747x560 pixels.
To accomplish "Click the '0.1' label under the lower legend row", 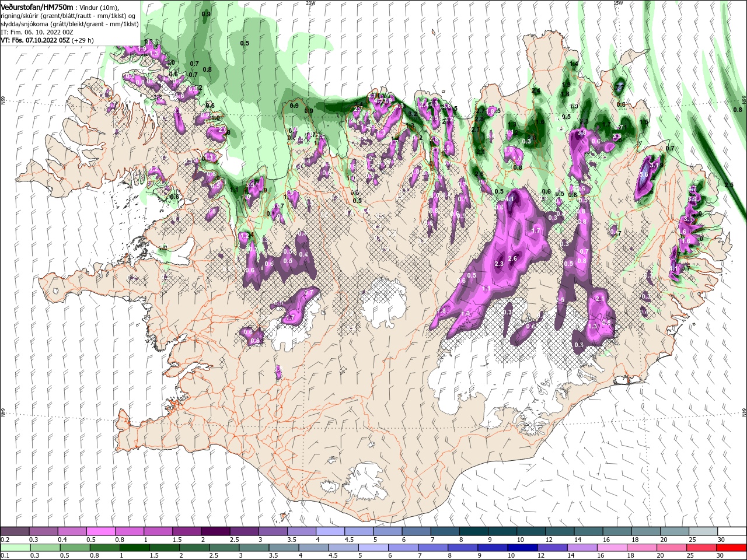I will pyautogui.click(x=5, y=556).
